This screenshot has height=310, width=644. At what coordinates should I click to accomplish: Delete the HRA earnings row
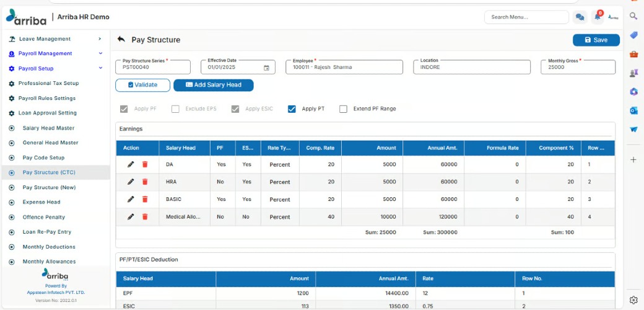[x=144, y=182]
